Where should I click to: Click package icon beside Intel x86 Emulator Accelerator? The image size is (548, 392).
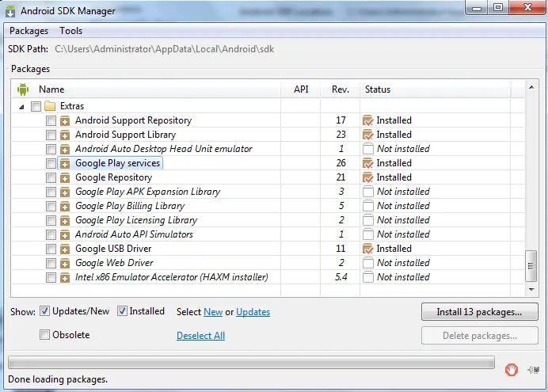pos(65,278)
